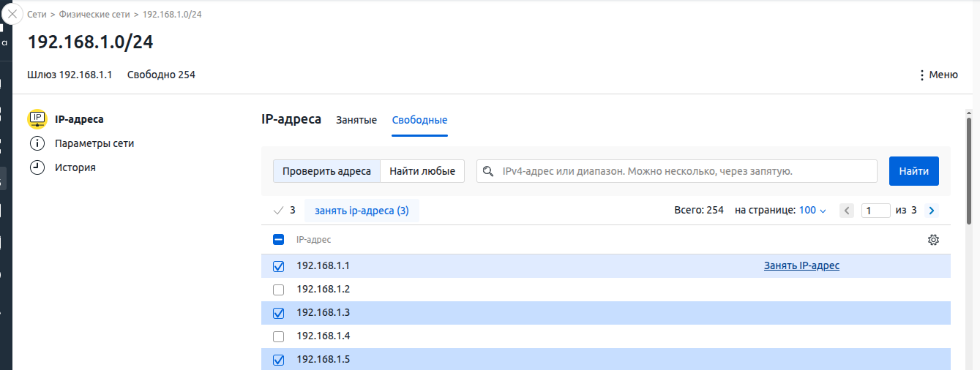
Task: Uncheck the 192.168.1.1 checkbox
Action: [278, 266]
